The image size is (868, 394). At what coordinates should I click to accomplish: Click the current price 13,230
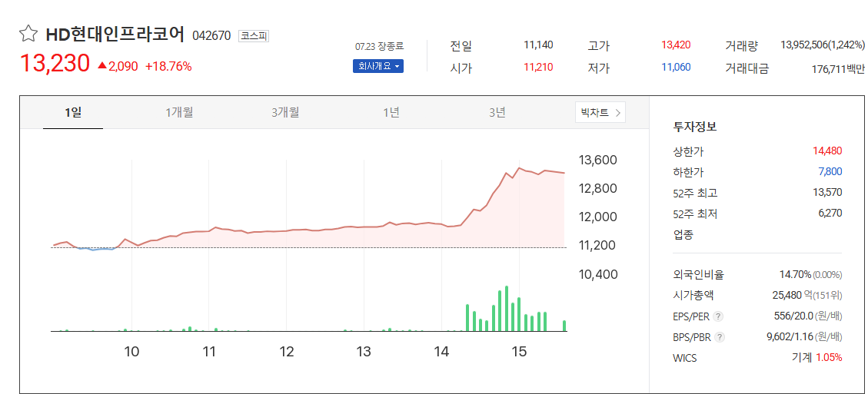point(55,64)
